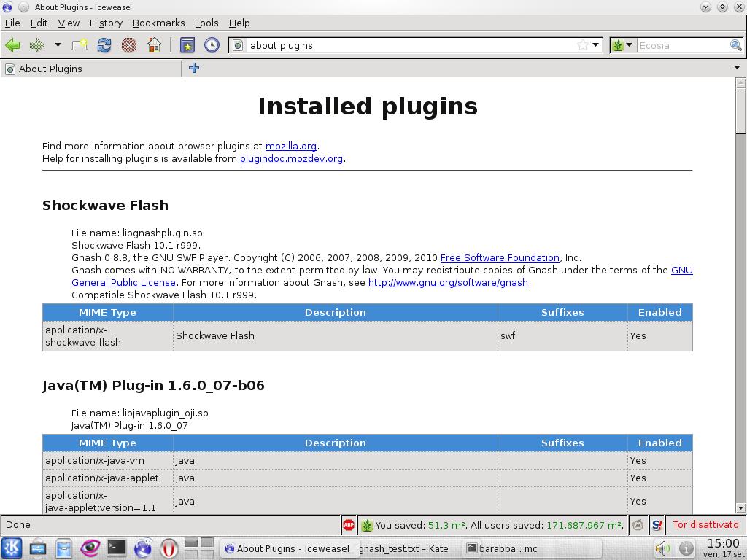Image resolution: width=747 pixels, height=560 pixels.
Task: Open the Ecosia search engine dropdown
Action: pos(623,45)
